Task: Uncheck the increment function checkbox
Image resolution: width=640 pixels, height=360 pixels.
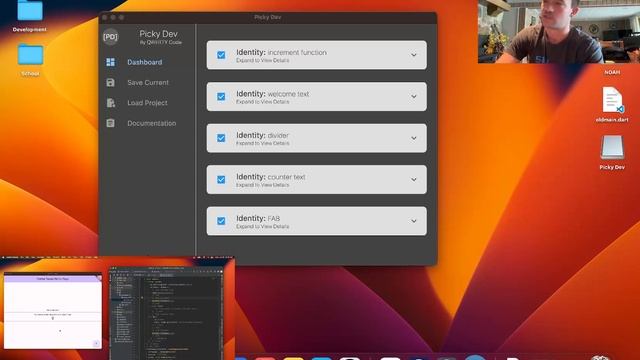Action: tap(221, 55)
